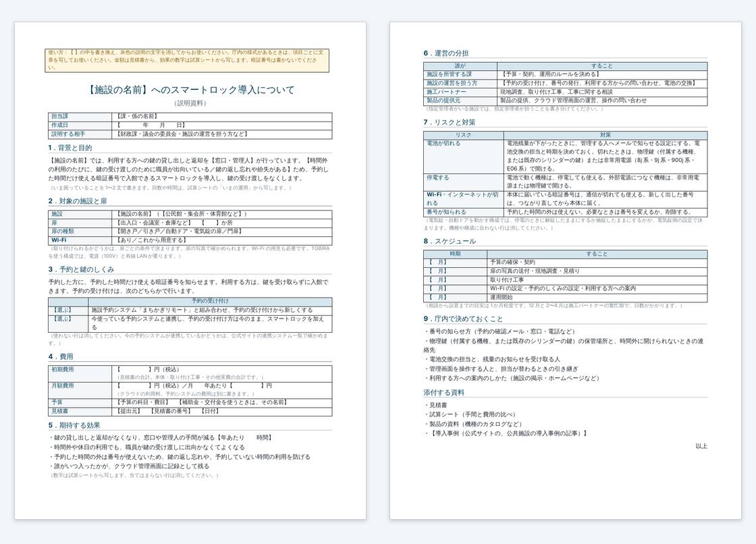Select the 「作成日」 label cell

pos(80,125)
